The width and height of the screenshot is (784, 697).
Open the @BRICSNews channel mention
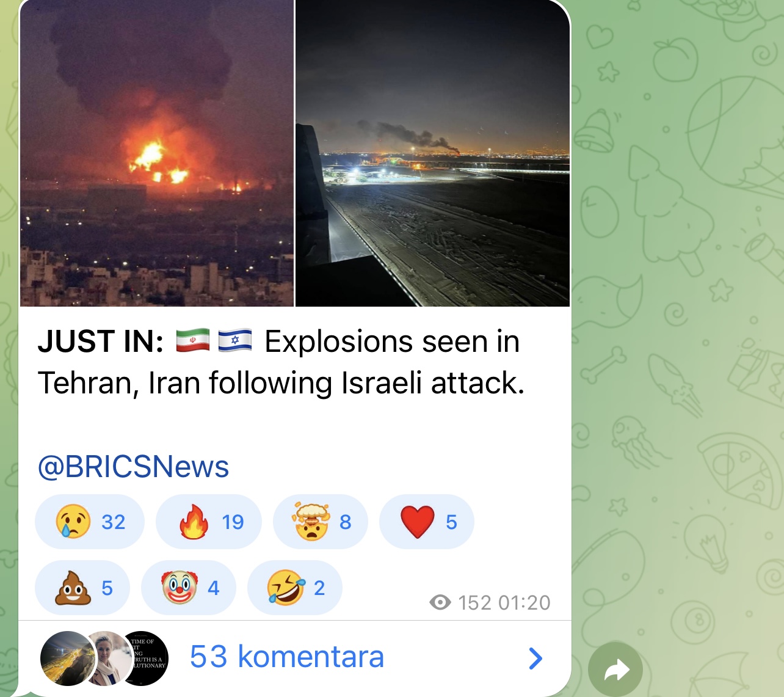point(133,467)
